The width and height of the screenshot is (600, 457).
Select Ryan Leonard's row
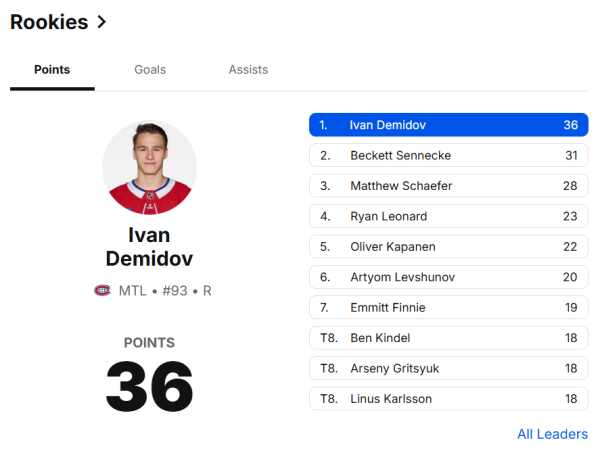(x=448, y=216)
